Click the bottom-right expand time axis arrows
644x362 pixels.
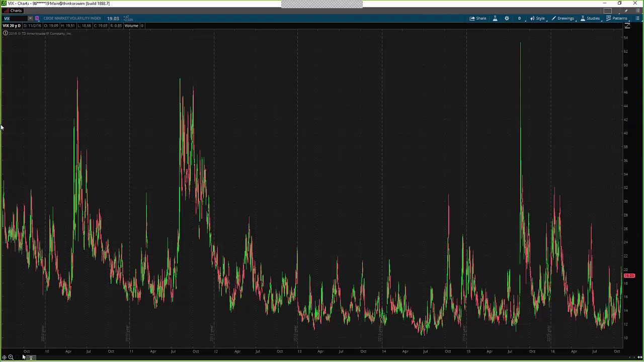[639, 357]
